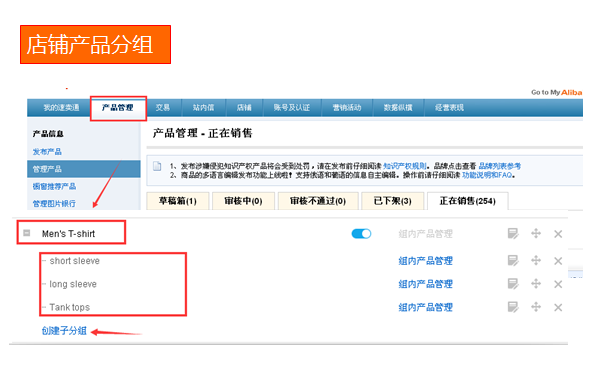
Task: Delete the Tank tops subgroup with X
Action: point(558,307)
